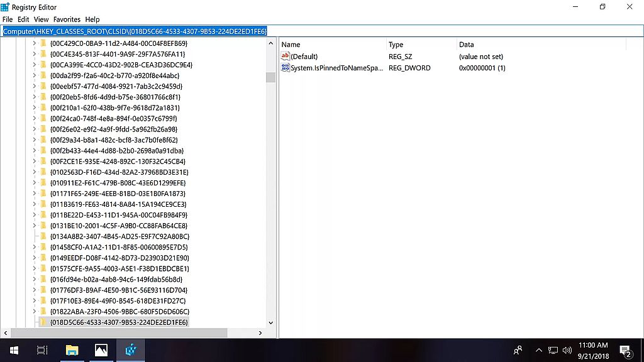Image resolution: width=644 pixels, height=362 pixels.
Task: Click the System.IsPinnedToNameSpaceTree DWORD icon
Action: pos(285,68)
